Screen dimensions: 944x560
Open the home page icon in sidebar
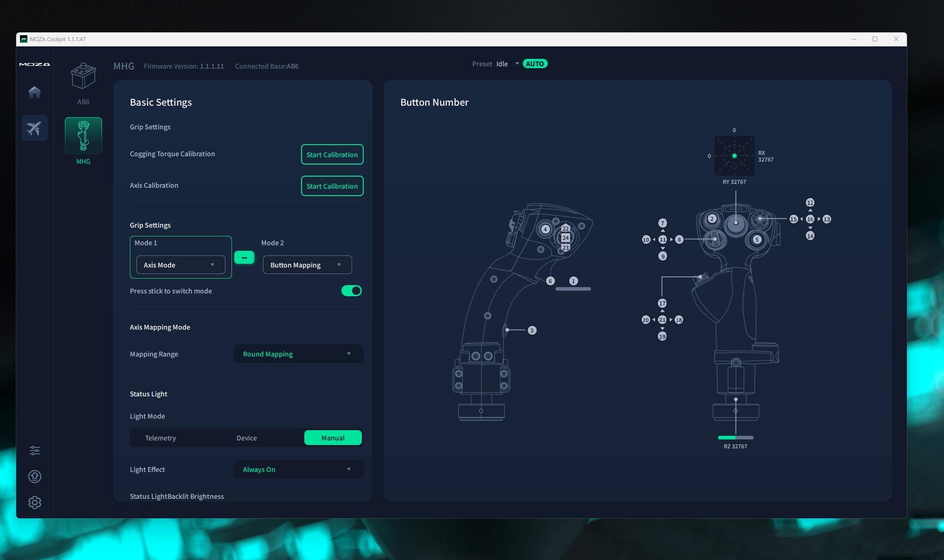pos(34,92)
